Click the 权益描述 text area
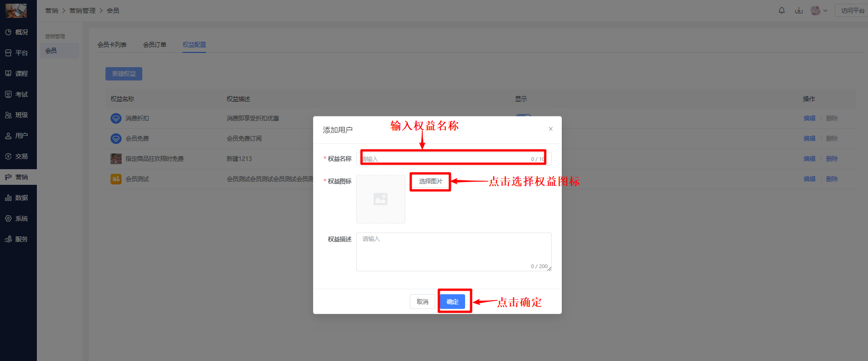The height and width of the screenshot is (361, 868). 454,252
